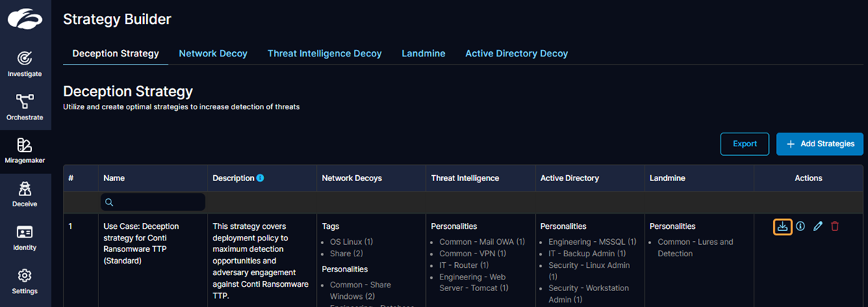Click the Add Strategies button
This screenshot has width=868, height=307.
[820, 143]
